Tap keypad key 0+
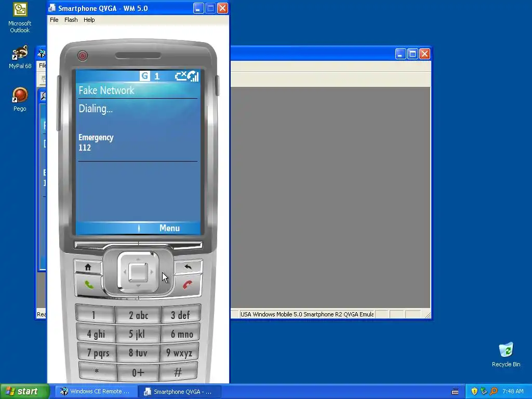 click(x=138, y=373)
